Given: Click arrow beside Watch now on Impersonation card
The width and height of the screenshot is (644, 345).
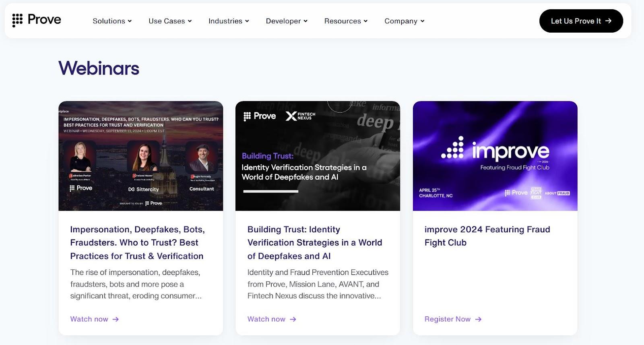Looking at the screenshot, I should coord(116,319).
